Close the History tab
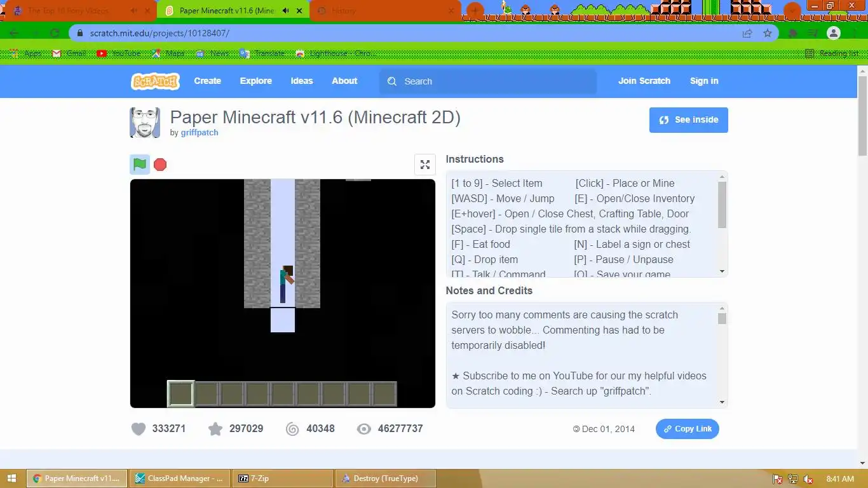Screen dimensions: 868x488 point(452,11)
